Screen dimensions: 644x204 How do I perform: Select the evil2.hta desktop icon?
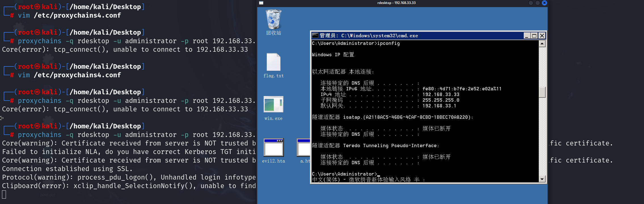coord(274,151)
